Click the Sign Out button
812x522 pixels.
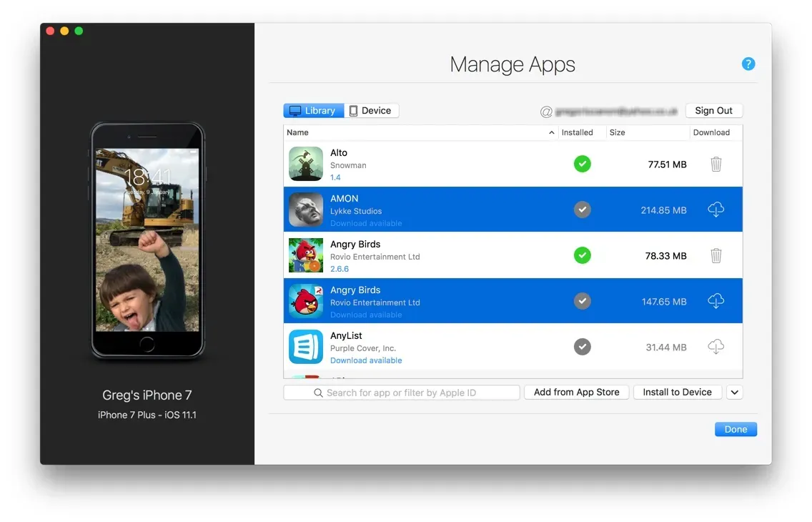[x=713, y=111]
